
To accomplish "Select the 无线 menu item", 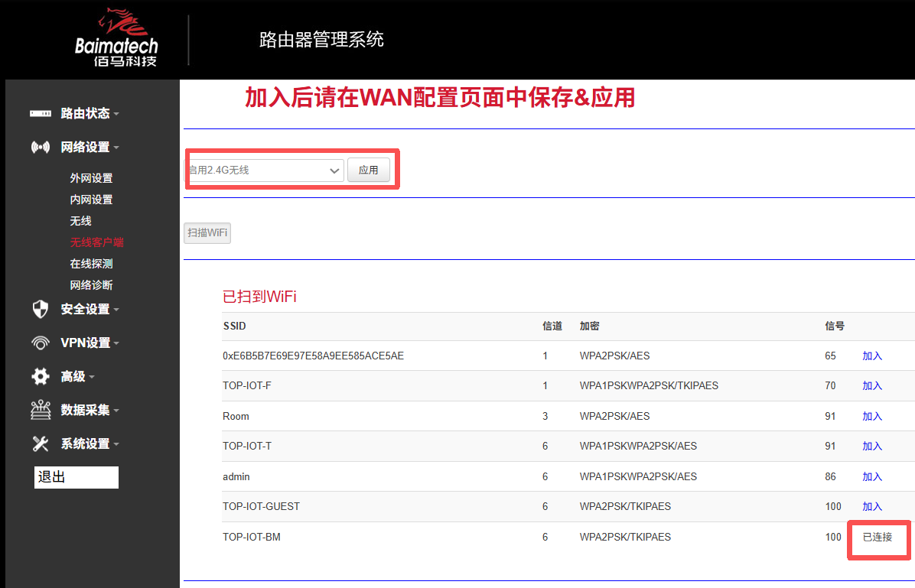I will pos(80,220).
